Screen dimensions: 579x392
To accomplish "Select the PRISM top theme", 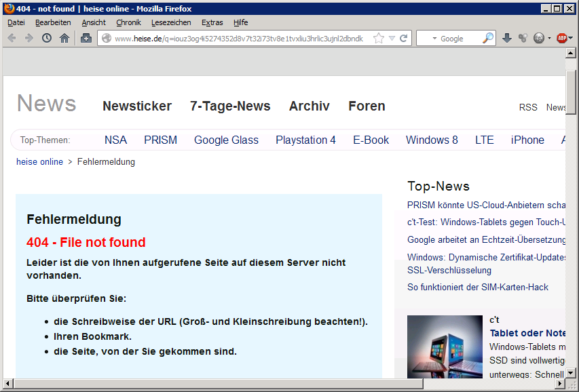I will tap(161, 140).
